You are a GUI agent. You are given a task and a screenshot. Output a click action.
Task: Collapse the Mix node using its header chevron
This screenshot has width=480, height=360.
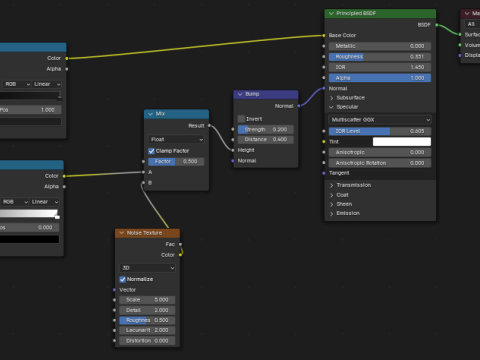[150, 114]
